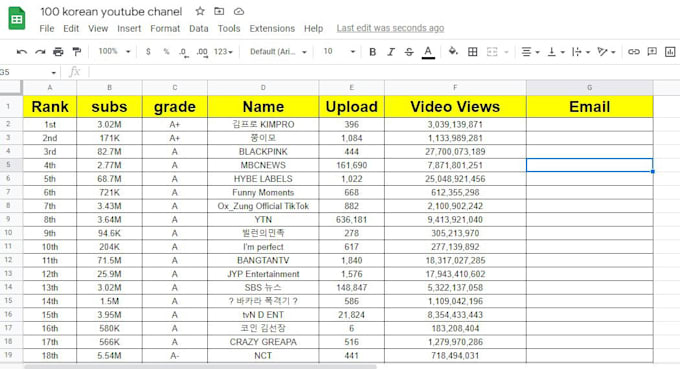Viewport: 680px width, 369px height.
Task: Open the File menu
Action: point(47,29)
